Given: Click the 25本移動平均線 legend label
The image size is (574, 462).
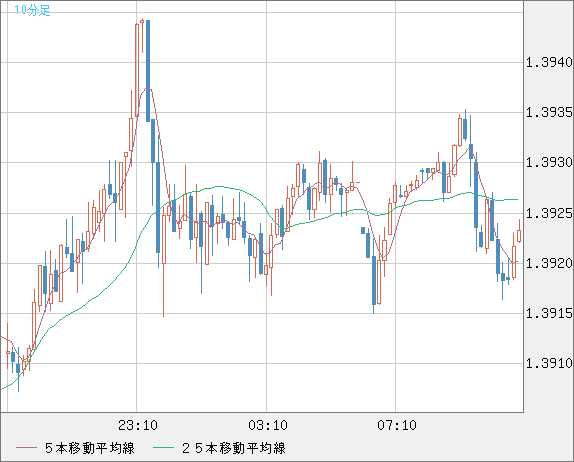Looking at the screenshot, I should (234, 448).
